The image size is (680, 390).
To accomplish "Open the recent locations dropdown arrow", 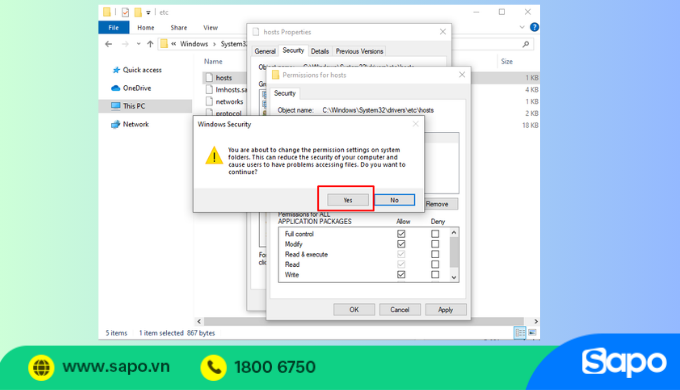I will [138, 44].
